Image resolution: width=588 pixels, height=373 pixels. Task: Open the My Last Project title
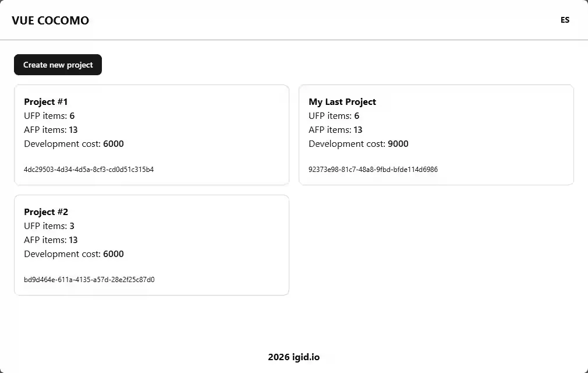tap(342, 101)
